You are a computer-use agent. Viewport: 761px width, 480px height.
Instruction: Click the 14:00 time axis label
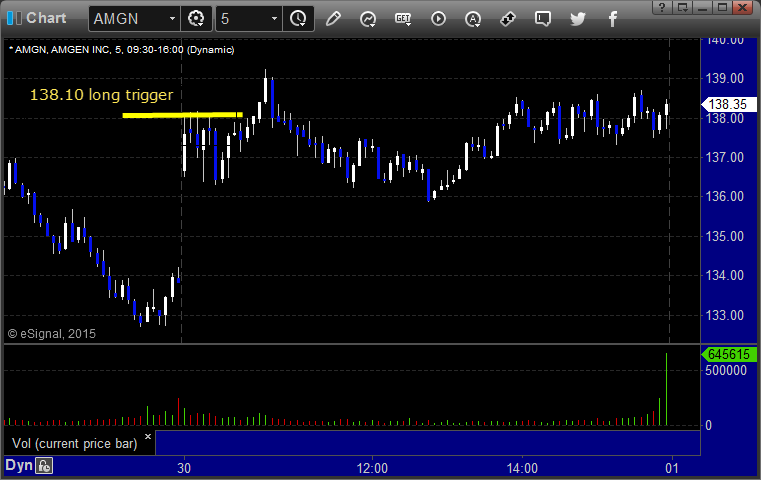[x=522, y=468]
